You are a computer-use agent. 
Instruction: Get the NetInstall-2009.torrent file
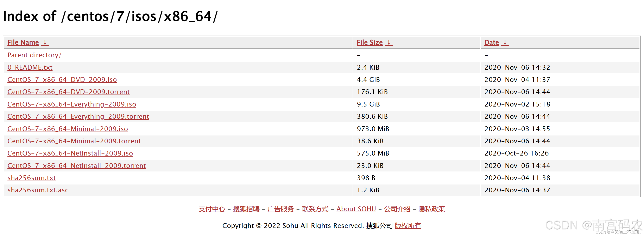[76, 165]
